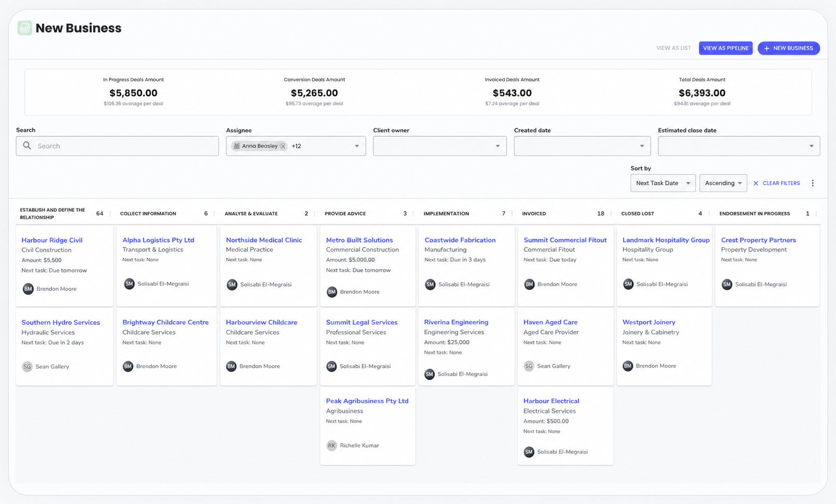
Task: Click BM avatar on Harbour Ridge Civil card
Action: 28,289
